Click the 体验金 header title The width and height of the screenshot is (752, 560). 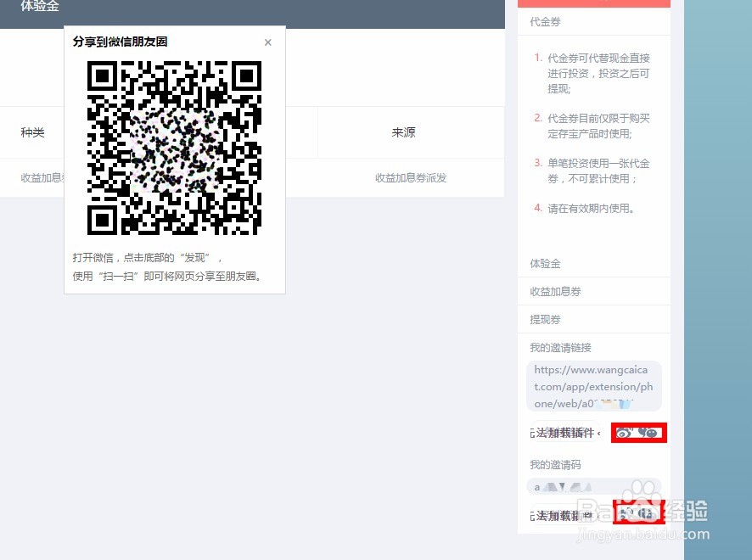40,6
